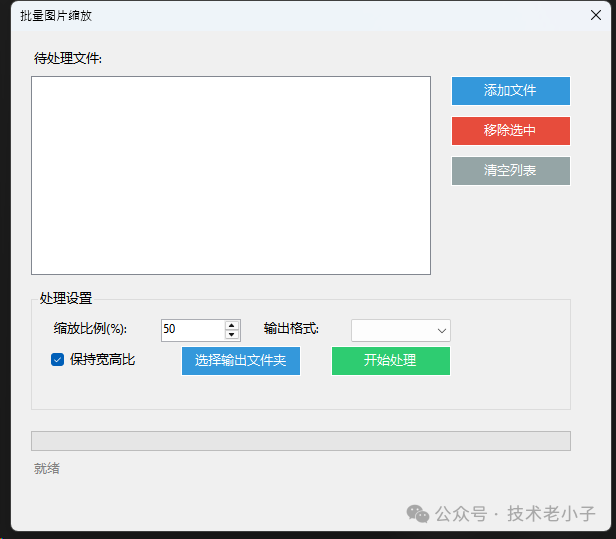616x539 pixels.
Task: Expand the 输出格式 dropdown arrow
Action: (441, 331)
